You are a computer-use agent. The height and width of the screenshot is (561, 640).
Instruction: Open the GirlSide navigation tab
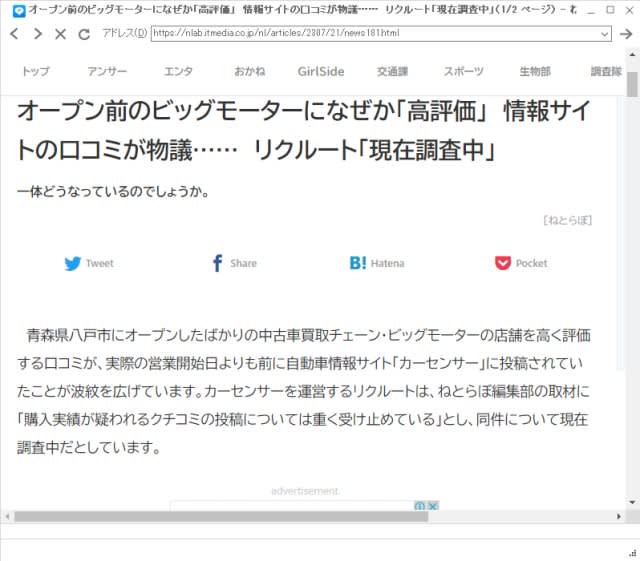coord(321,71)
